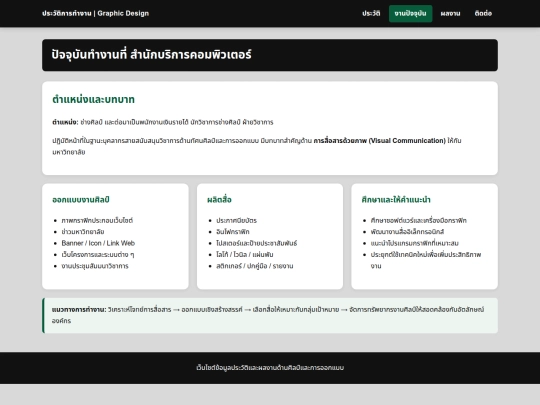Click the bold label แนวทางการทำงาน:

(79, 310)
